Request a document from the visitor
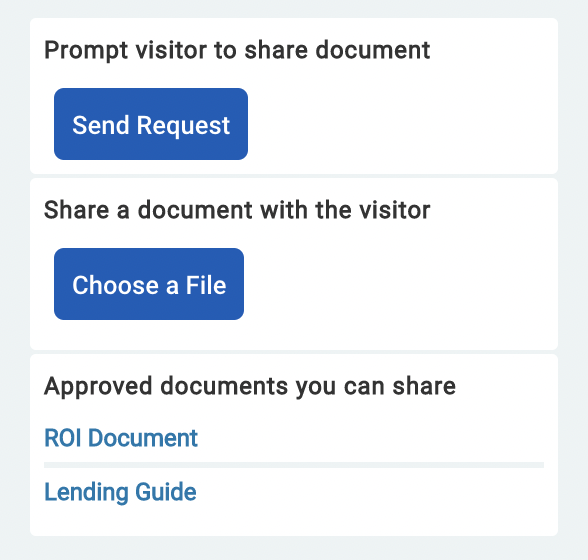This screenshot has height=560, width=588. click(x=151, y=124)
